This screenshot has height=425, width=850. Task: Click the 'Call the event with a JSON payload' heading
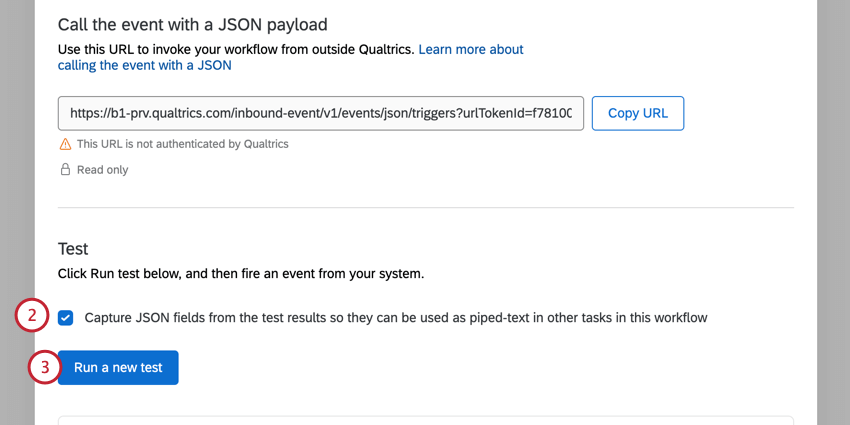(193, 24)
